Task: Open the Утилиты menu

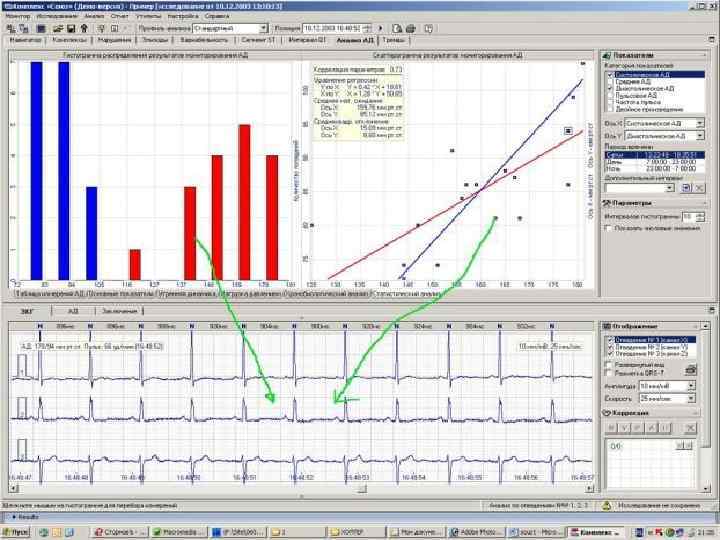Action: (x=148, y=17)
